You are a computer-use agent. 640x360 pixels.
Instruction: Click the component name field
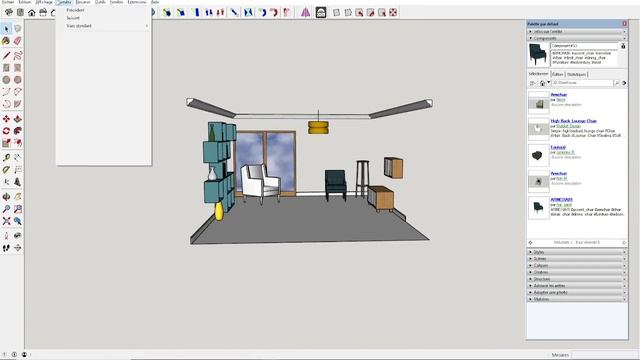[x=584, y=46]
